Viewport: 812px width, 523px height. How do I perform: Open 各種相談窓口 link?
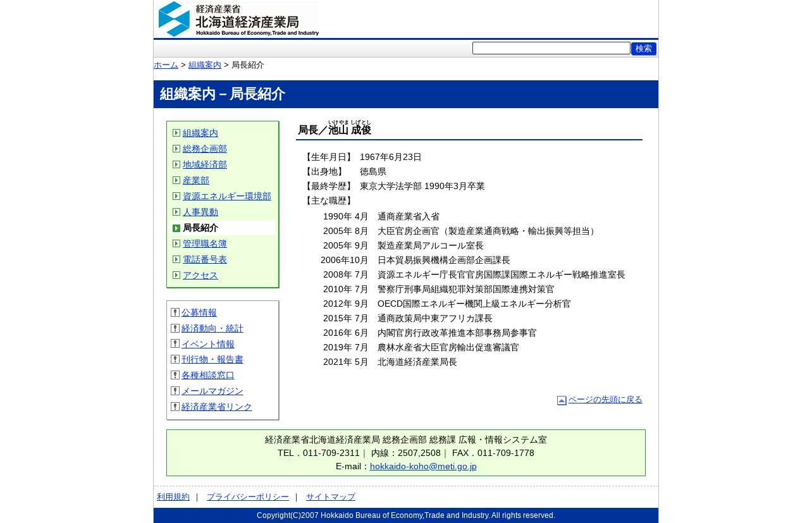[x=208, y=375]
